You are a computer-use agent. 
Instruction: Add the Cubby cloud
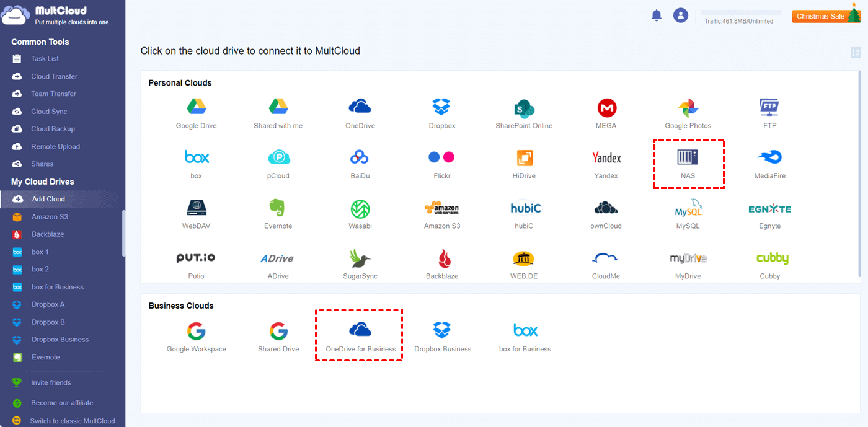[x=772, y=258]
